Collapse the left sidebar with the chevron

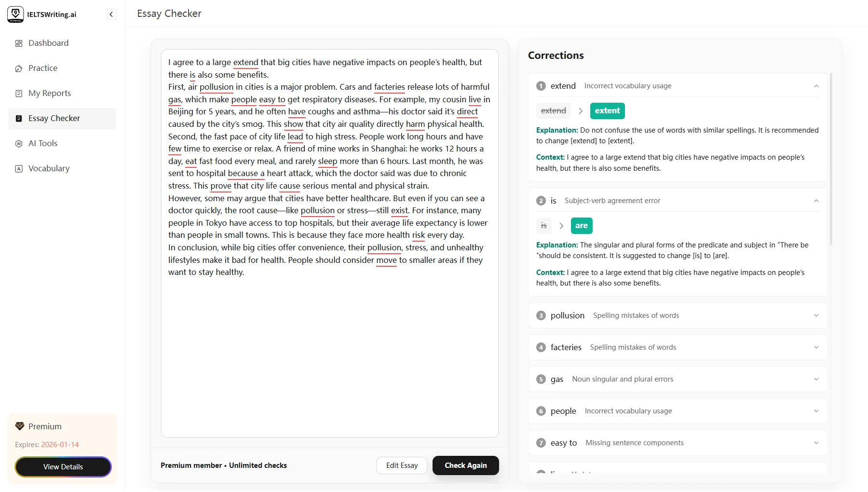pyautogui.click(x=111, y=14)
